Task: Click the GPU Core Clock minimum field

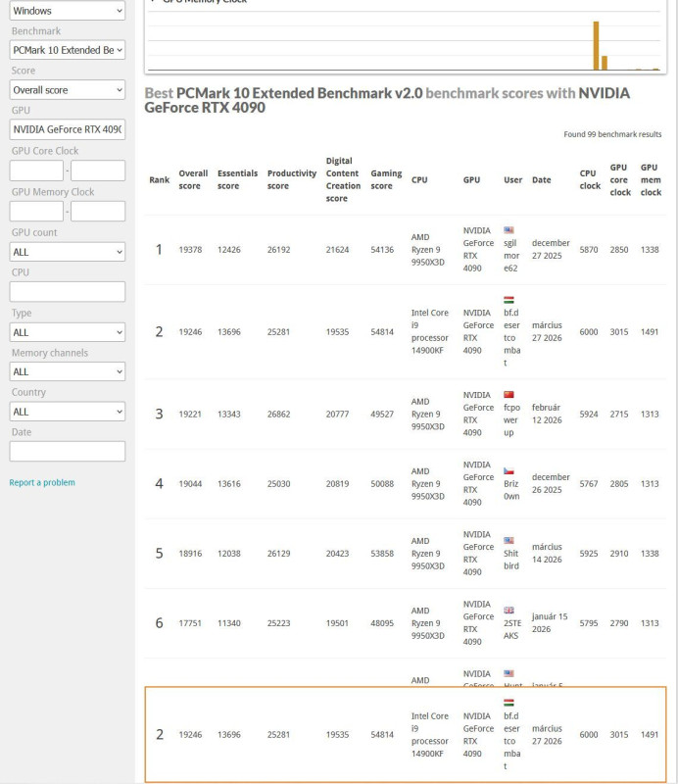Action: [x=36, y=171]
